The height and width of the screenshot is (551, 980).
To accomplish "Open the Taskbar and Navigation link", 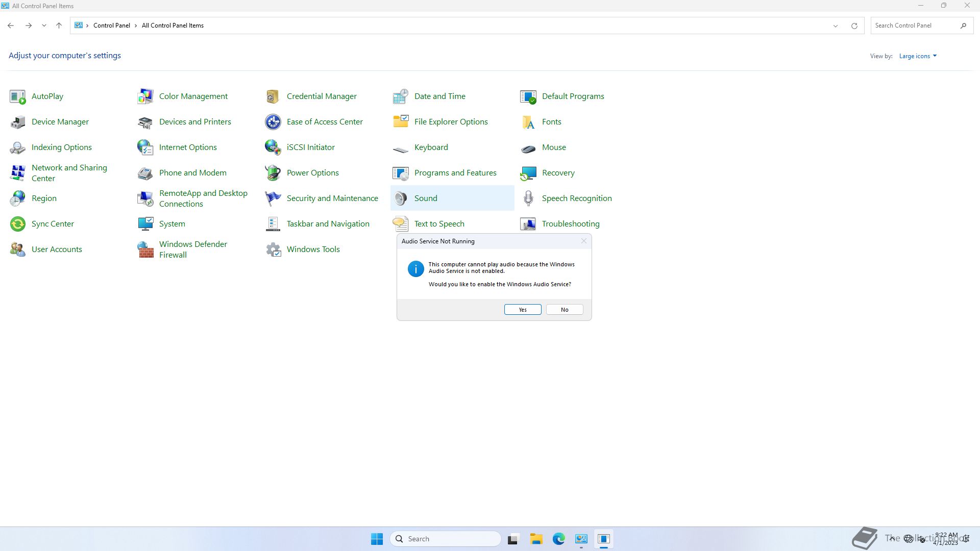I will pos(328,224).
